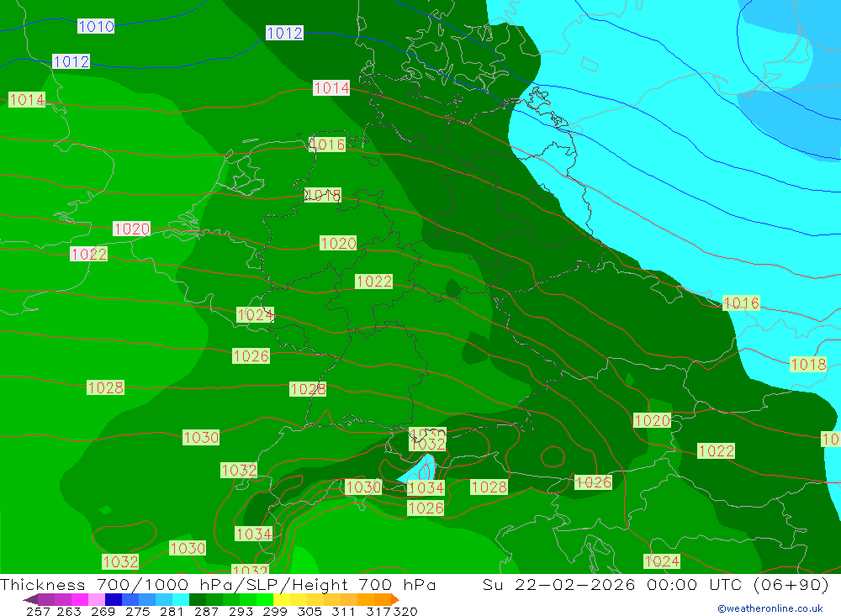Click legend value 269
Screen dimensions: 841x616
pyautogui.click(x=103, y=611)
